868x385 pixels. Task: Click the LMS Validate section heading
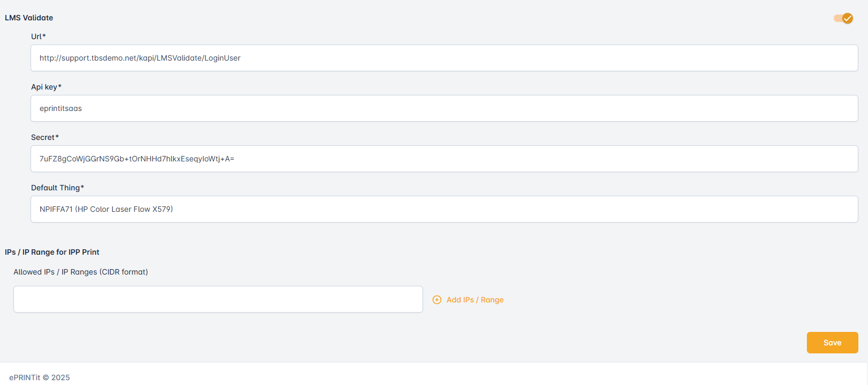29,18
